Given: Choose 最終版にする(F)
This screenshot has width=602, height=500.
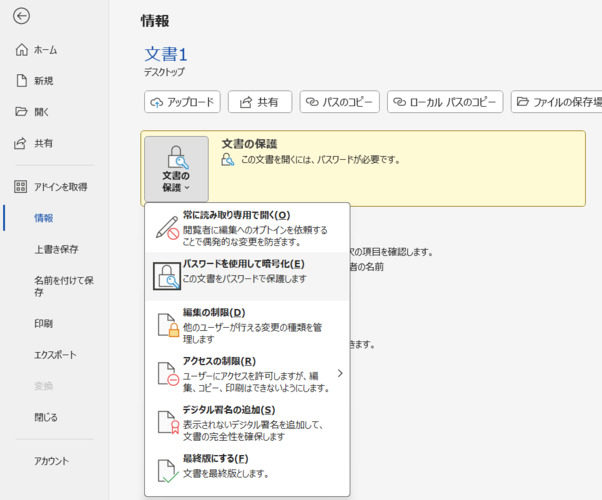Looking at the screenshot, I should (x=247, y=470).
